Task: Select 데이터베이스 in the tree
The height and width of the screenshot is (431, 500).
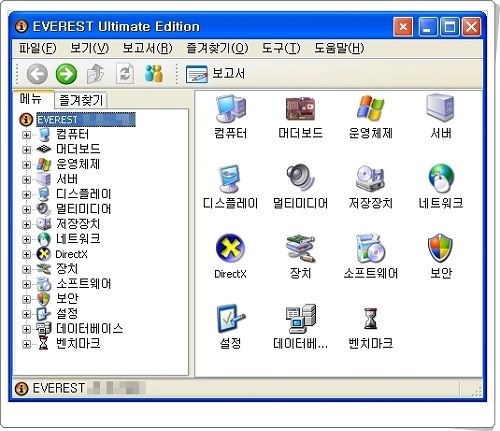Action: pyautogui.click(x=89, y=329)
